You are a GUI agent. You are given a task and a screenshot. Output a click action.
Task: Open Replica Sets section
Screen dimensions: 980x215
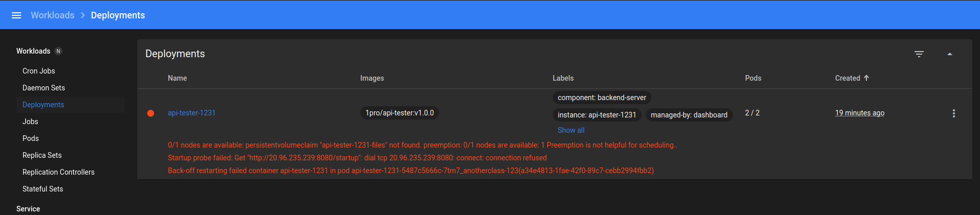click(42, 155)
